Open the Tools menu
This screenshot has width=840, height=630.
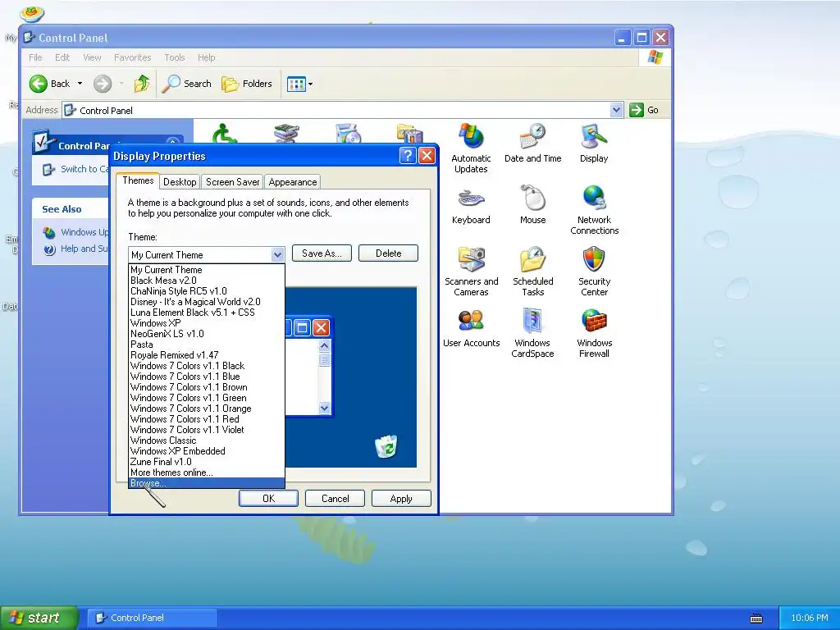pyautogui.click(x=175, y=57)
